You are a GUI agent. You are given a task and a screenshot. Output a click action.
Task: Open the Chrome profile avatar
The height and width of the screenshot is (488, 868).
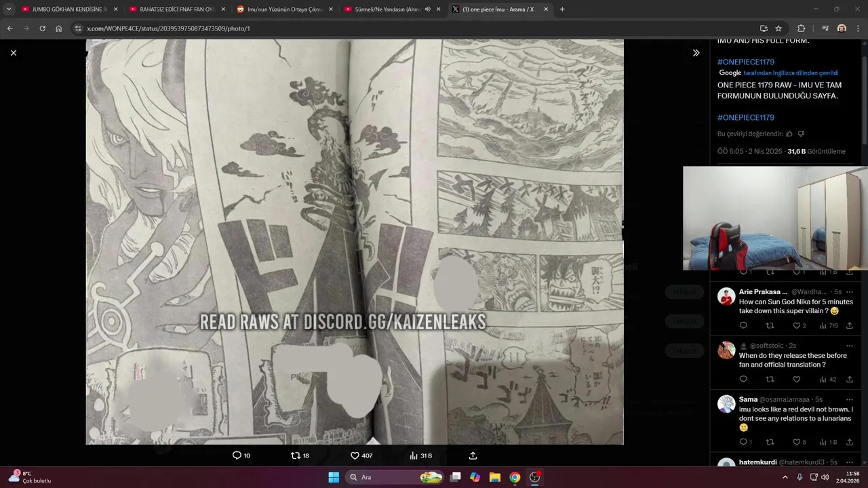click(842, 28)
